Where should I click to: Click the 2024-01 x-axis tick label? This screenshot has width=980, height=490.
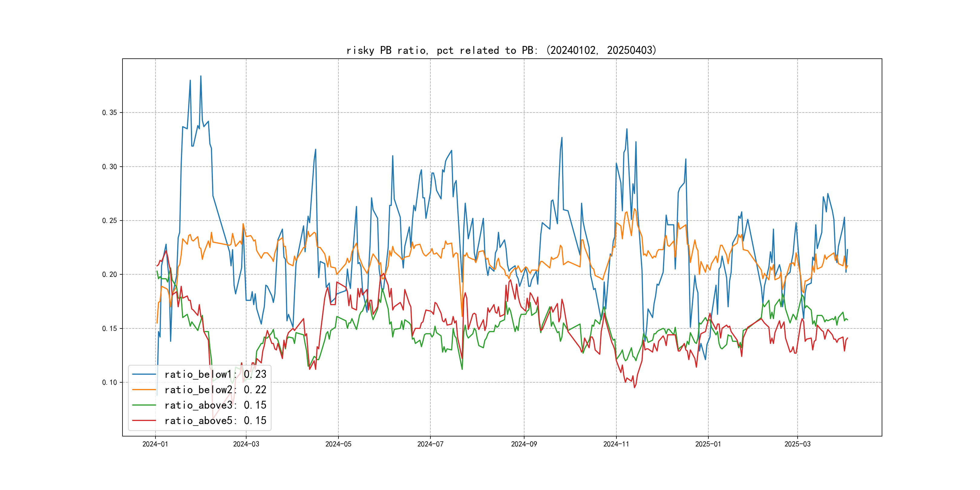[155, 444]
